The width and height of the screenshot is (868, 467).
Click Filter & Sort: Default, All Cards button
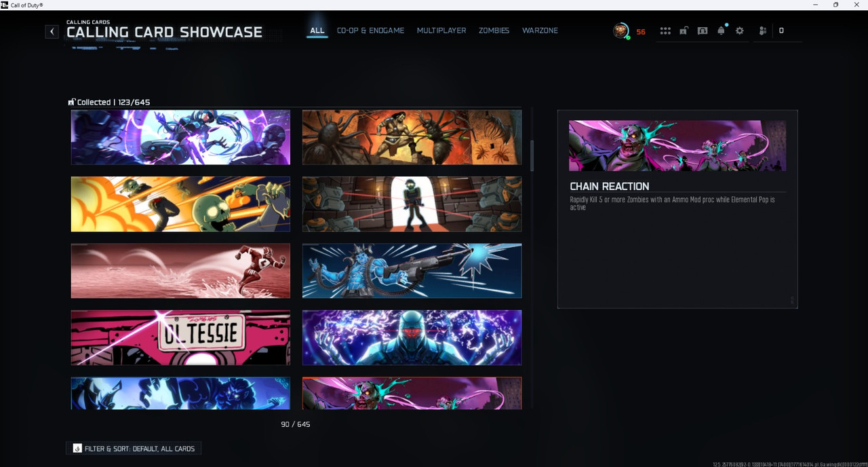click(x=134, y=449)
